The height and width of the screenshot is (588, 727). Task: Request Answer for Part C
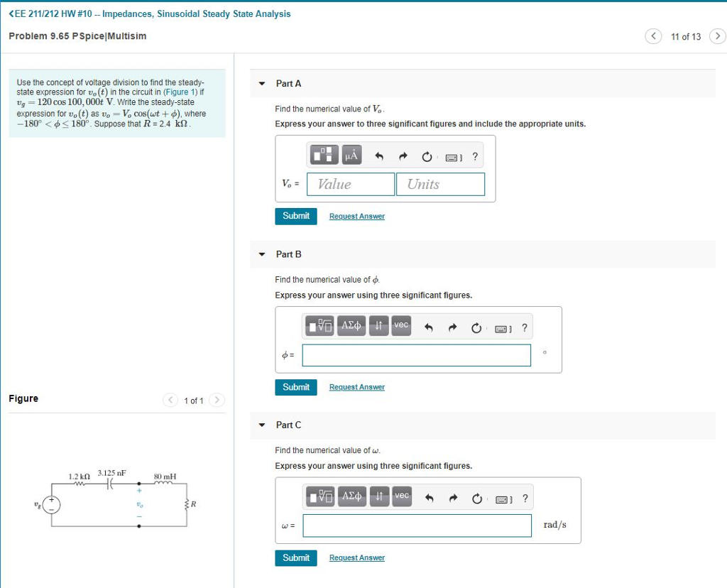point(357,558)
